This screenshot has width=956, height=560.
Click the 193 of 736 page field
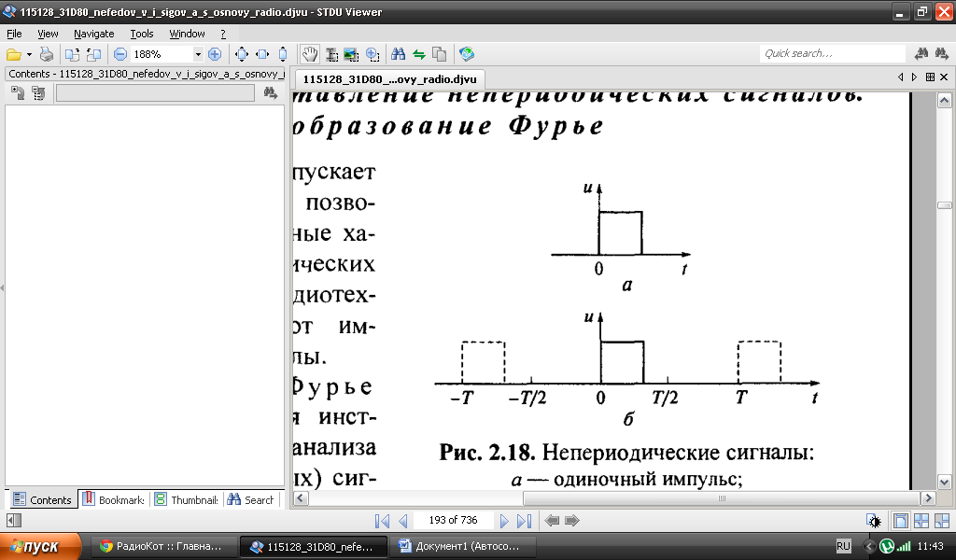coord(453,520)
